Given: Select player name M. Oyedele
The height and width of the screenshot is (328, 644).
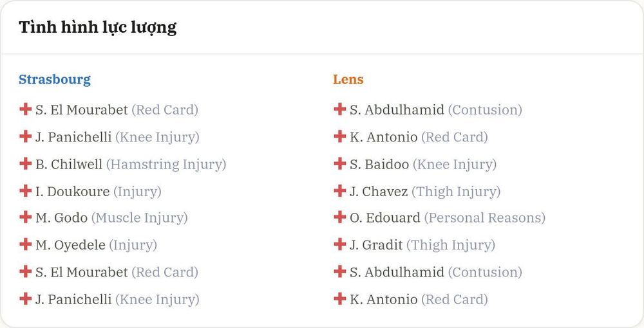Looking at the screenshot, I should tap(71, 245).
